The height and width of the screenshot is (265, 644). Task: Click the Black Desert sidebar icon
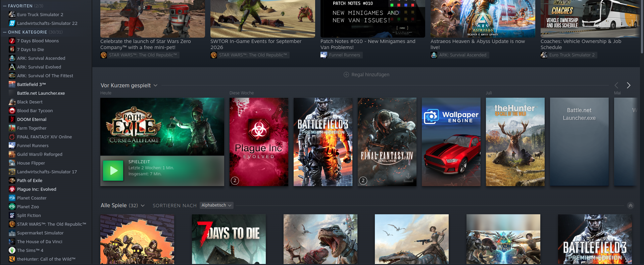(x=12, y=102)
